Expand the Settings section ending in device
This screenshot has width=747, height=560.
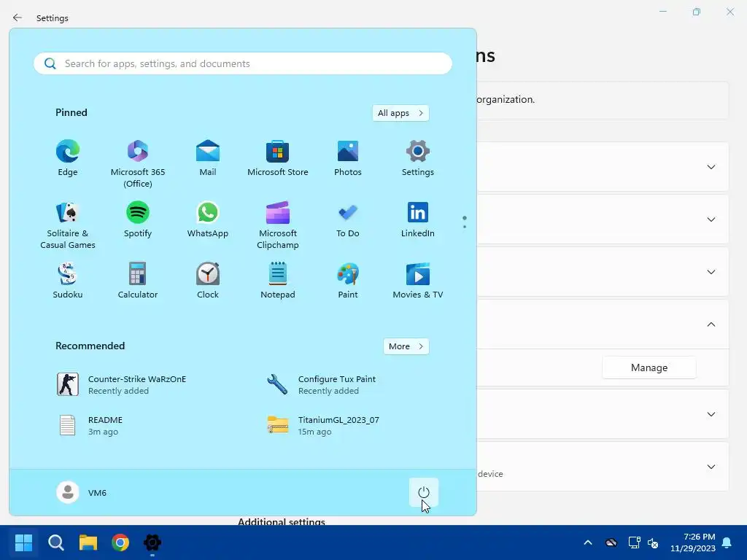[711, 467]
